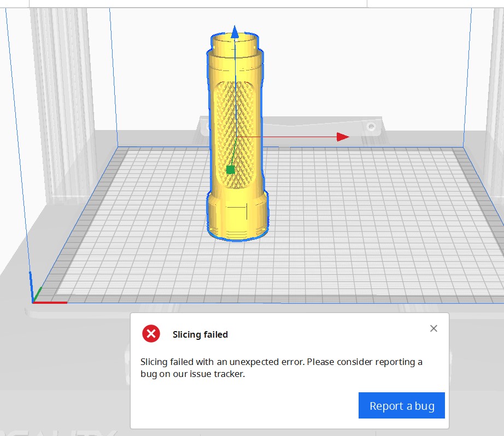Click the green Y-axis line of the gizmo
The width and height of the screenshot is (504, 436).
click(x=233, y=153)
